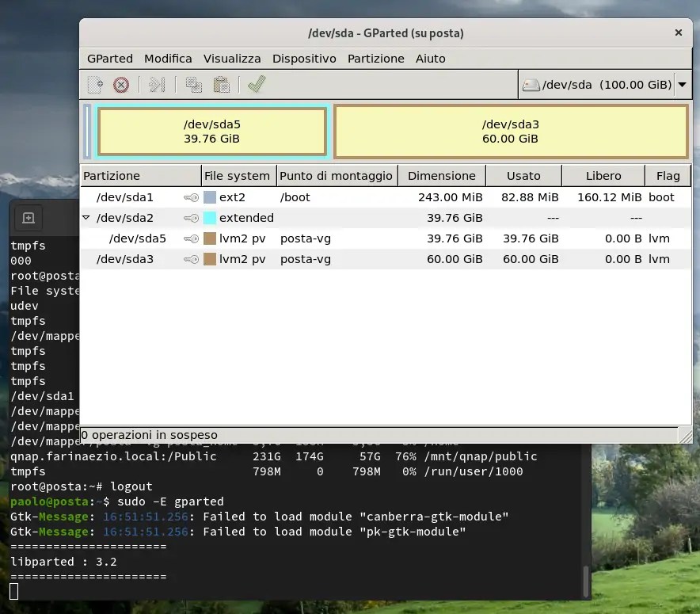Click the terminal cursor prompt
This screenshot has height=614, width=700.
pos(13,592)
